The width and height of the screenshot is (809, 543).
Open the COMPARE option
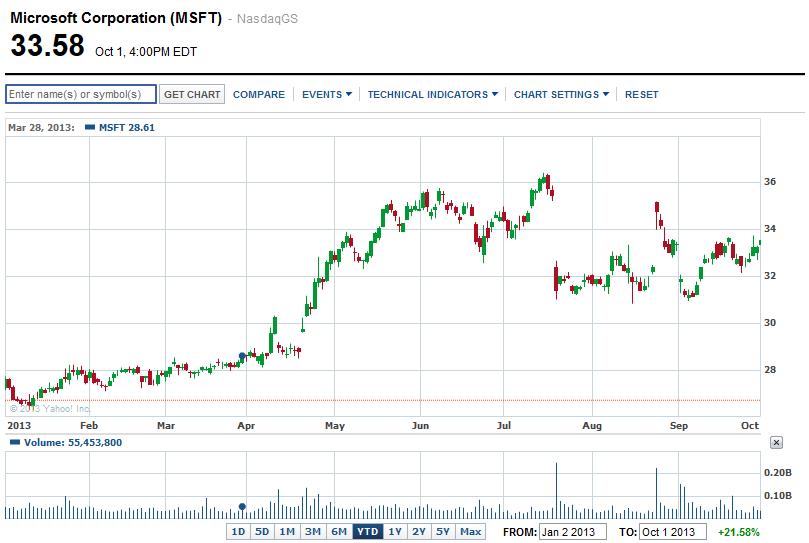pyautogui.click(x=258, y=94)
